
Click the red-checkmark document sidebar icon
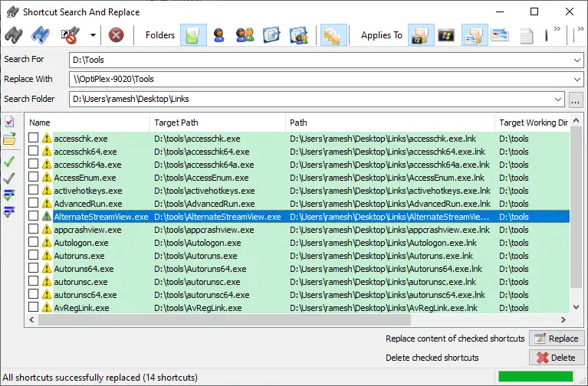click(x=9, y=122)
